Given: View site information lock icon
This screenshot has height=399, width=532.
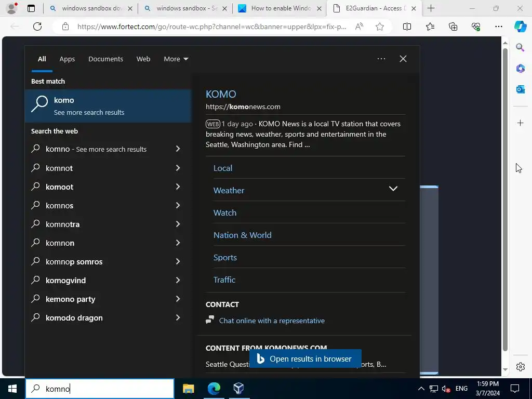Looking at the screenshot, I should pos(65,26).
